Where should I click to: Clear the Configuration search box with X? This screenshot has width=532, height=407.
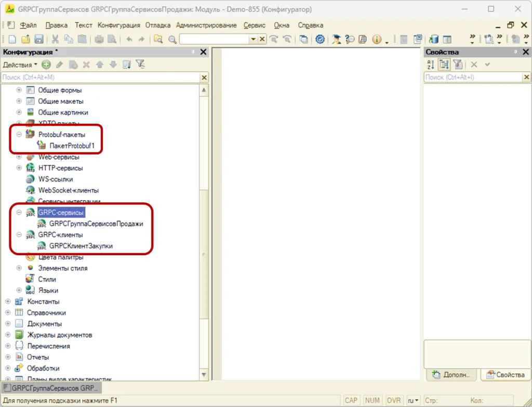(x=204, y=77)
